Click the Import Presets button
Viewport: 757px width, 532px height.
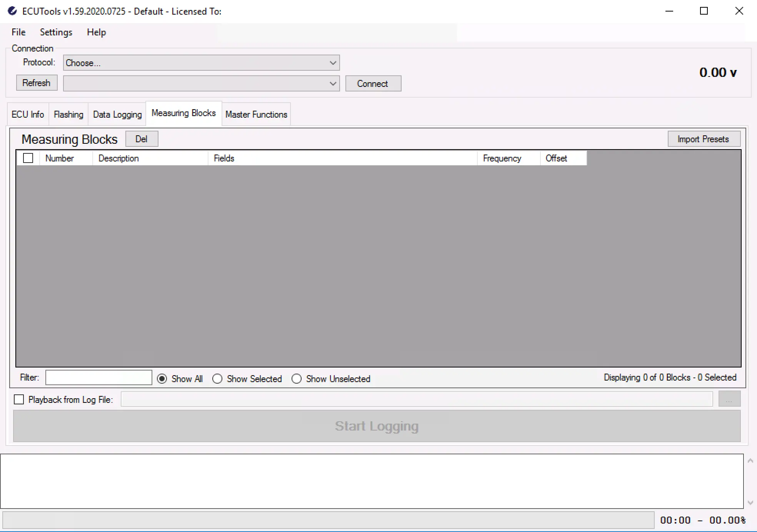(x=704, y=139)
